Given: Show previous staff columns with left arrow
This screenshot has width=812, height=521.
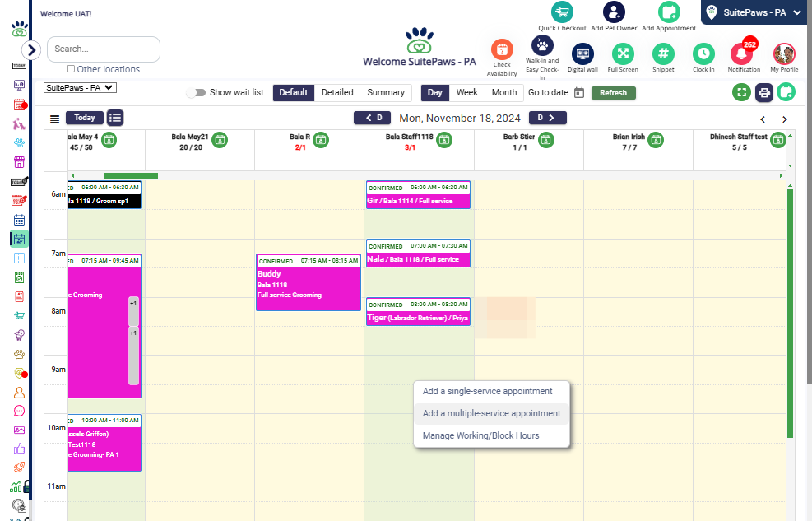Looking at the screenshot, I should point(763,119).
